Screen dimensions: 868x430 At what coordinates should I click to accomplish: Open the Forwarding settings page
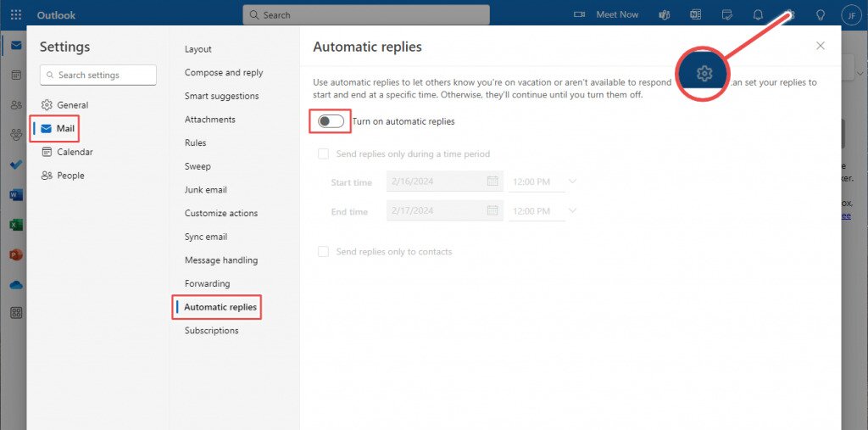click(x=207, y=283)
